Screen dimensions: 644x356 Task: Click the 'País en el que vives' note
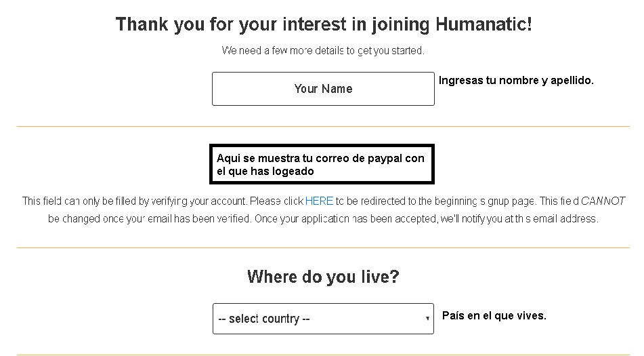click(x=494, y=315)
